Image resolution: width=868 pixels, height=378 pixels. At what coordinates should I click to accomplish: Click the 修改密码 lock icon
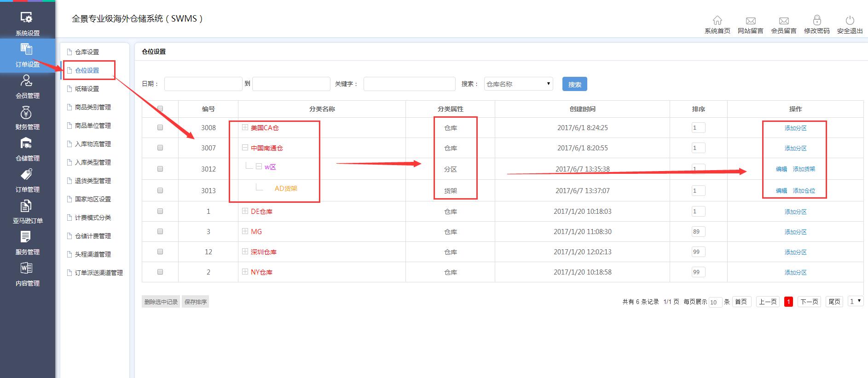[816, 21]
